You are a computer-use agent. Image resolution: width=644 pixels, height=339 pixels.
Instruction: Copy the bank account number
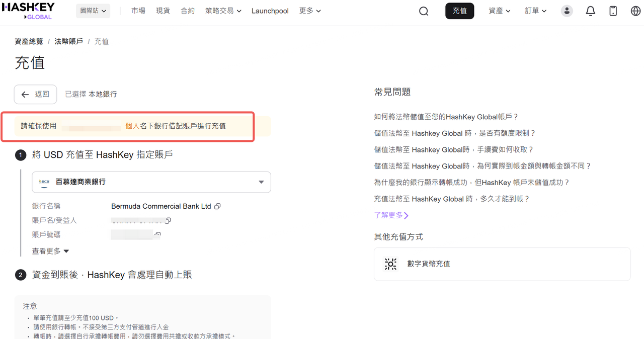[157, 234]
